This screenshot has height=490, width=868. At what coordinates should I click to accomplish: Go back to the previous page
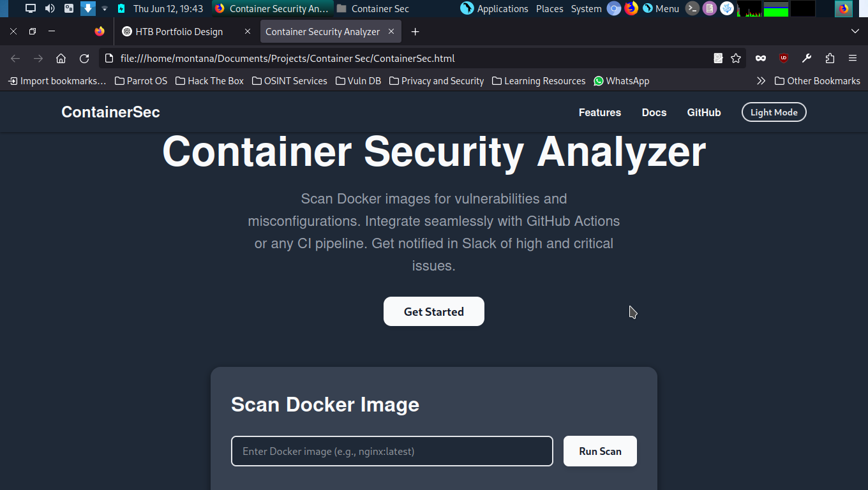15,58
